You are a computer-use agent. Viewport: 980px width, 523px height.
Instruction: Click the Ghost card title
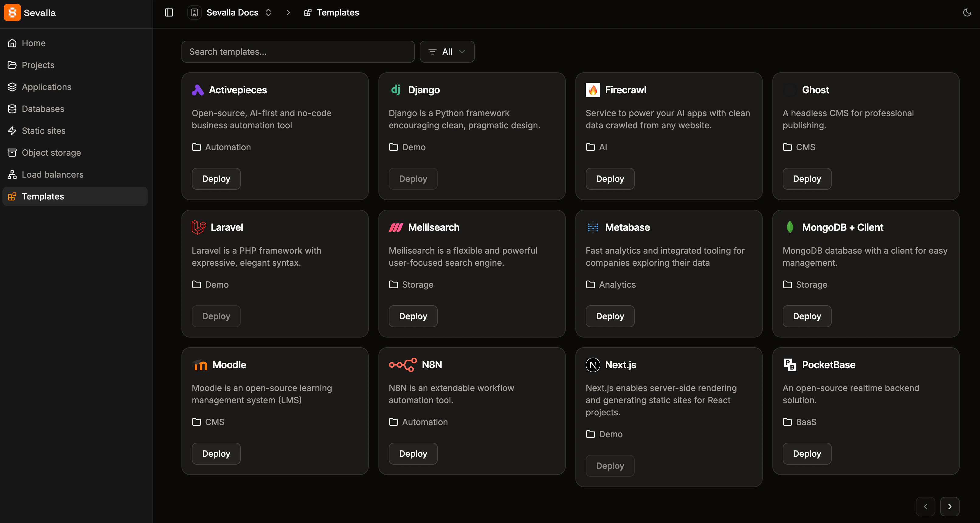(815, 90)
